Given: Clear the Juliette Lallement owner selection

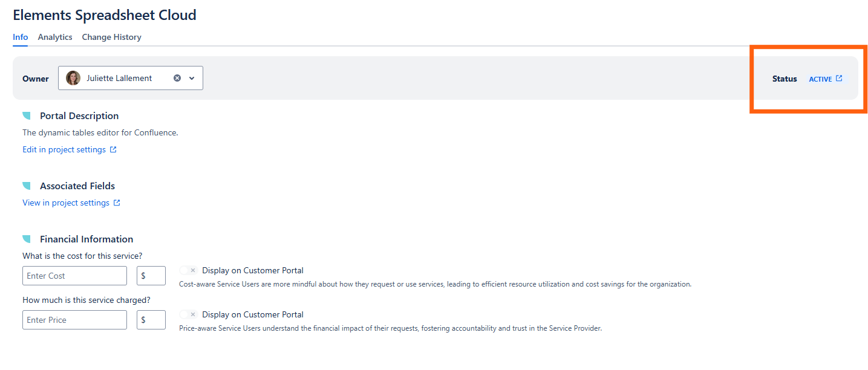Looking at the screenshot, I should pos(177,78).
